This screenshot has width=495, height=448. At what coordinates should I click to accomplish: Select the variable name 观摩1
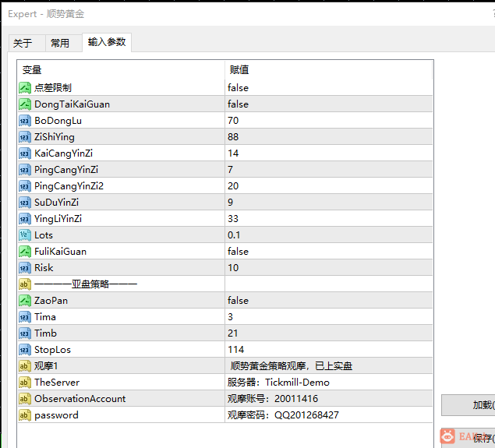click(x=46, y=366)
